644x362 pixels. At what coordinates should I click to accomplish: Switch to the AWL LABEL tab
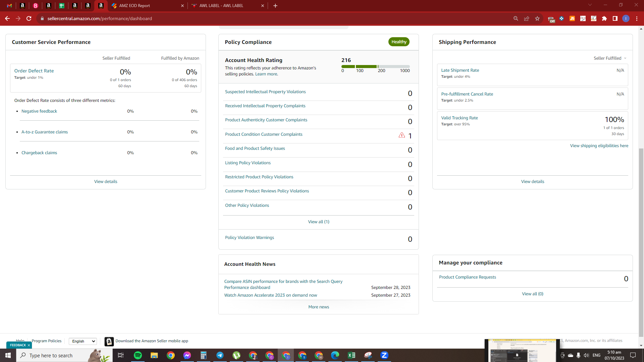228,6
